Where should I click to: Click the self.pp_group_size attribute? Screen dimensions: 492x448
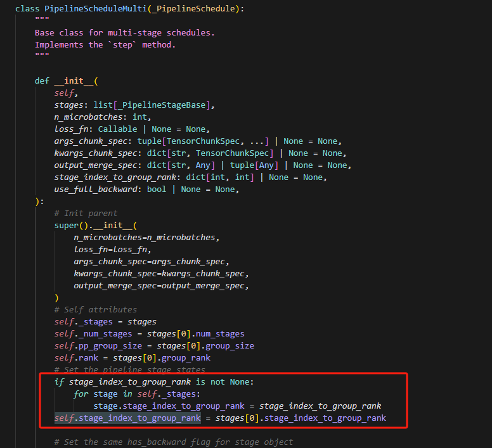[x=100, y=345]
